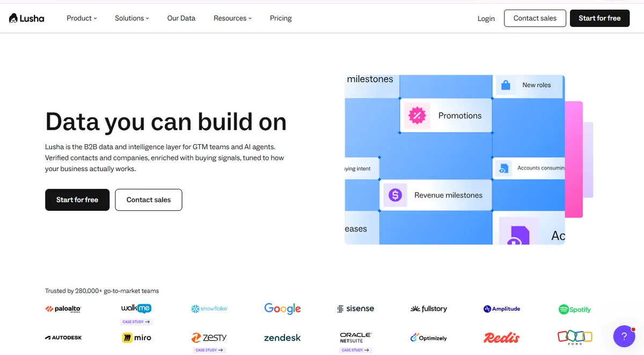
Task: Click the Oracle NetSuite logo
Action: (x=355, y=338)
